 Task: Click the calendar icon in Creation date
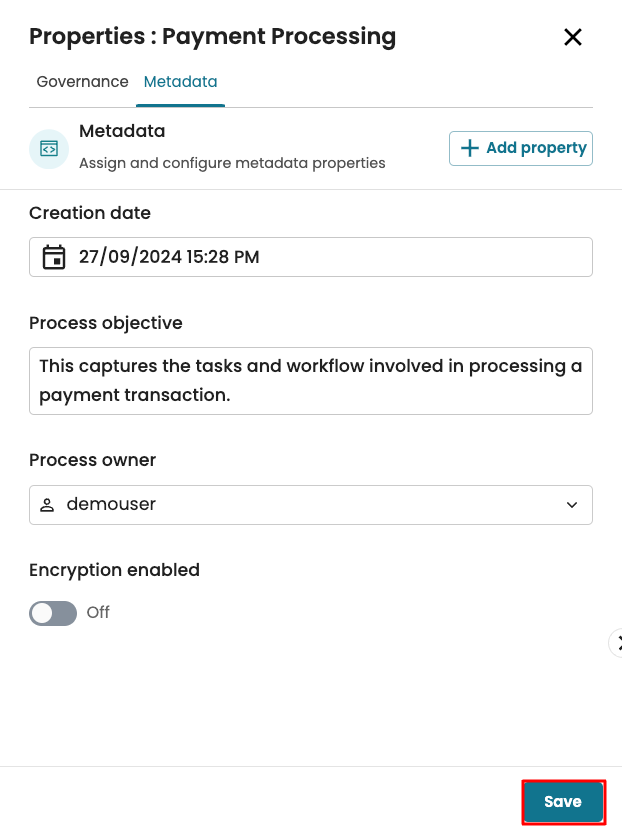pyautogui.click(x=53, y=257)
